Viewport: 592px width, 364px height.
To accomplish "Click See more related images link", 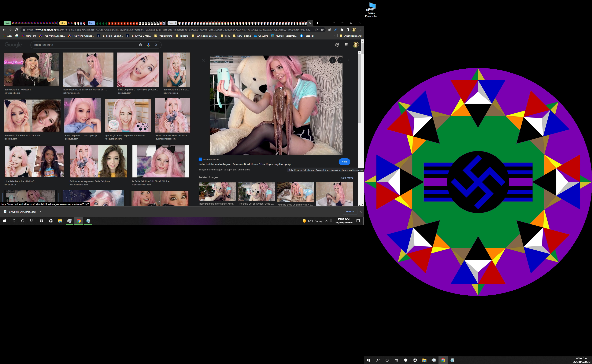I will pyautogui.click(x=347, y=178).
